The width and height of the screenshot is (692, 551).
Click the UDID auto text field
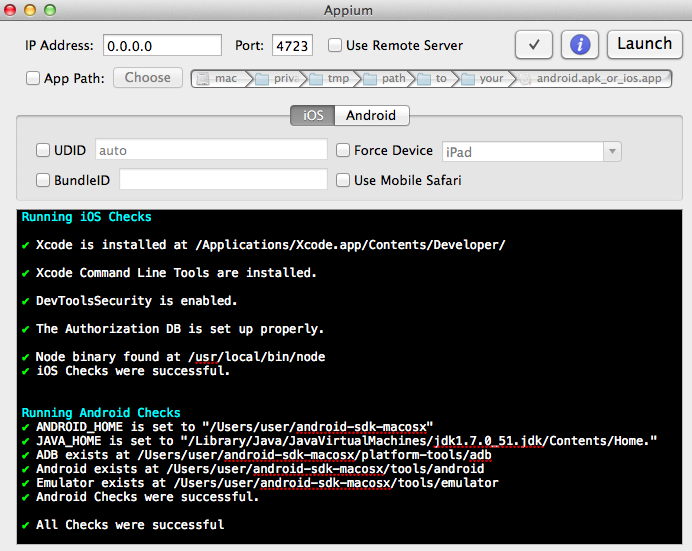pyautogui.click(x=211, y=150)
